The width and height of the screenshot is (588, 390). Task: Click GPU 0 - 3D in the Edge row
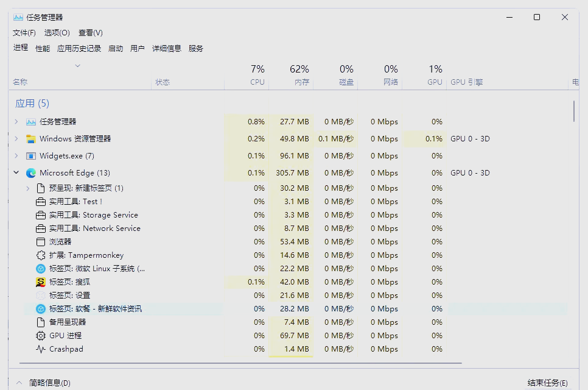pos(470,173)
